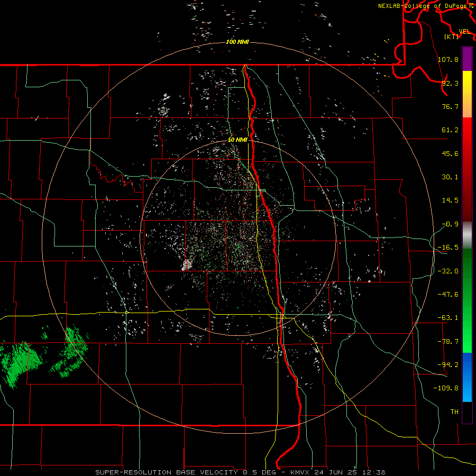Click the 12:38 timestamp in caption
Screen dimensions: 476x476
coord(375,472)
